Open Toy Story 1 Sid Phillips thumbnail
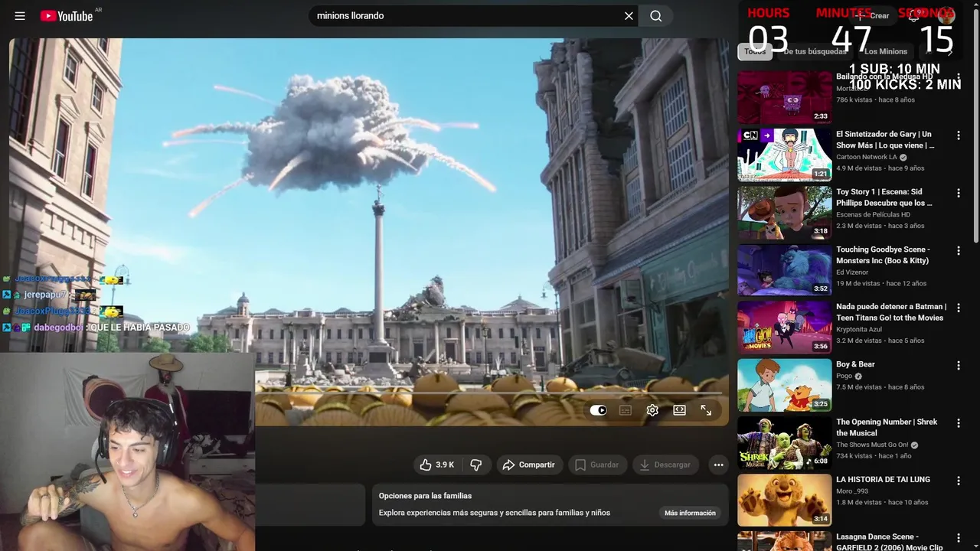The width and height of the screenshot is (980, 551). (784, 212)
